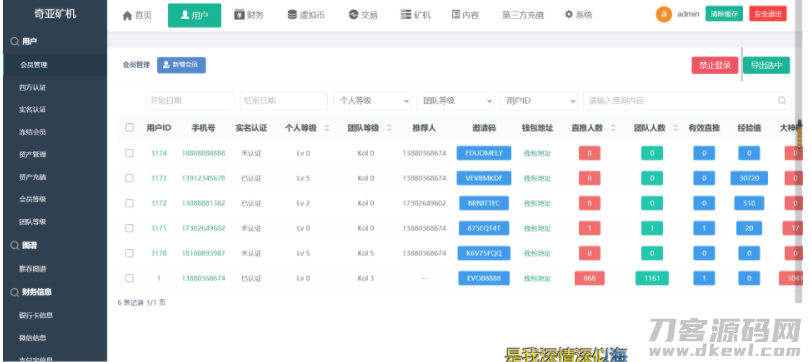Select the checkbox for user 3171

click(129, 228)
